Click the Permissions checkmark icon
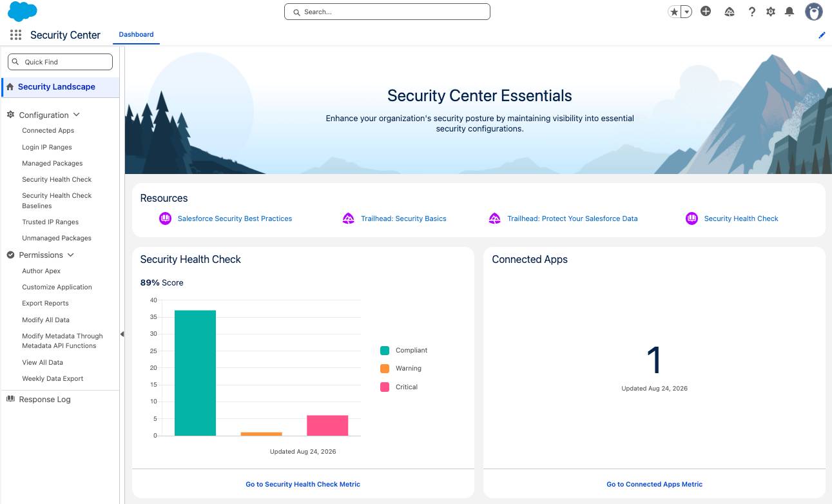The width and height of the screenshot is (832, 504). pos(10,255)
